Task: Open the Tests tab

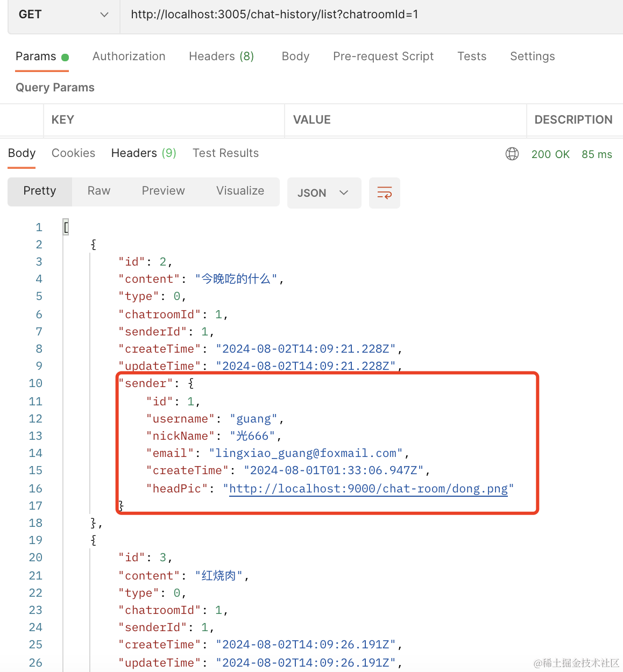Action: tap(472, 56)
